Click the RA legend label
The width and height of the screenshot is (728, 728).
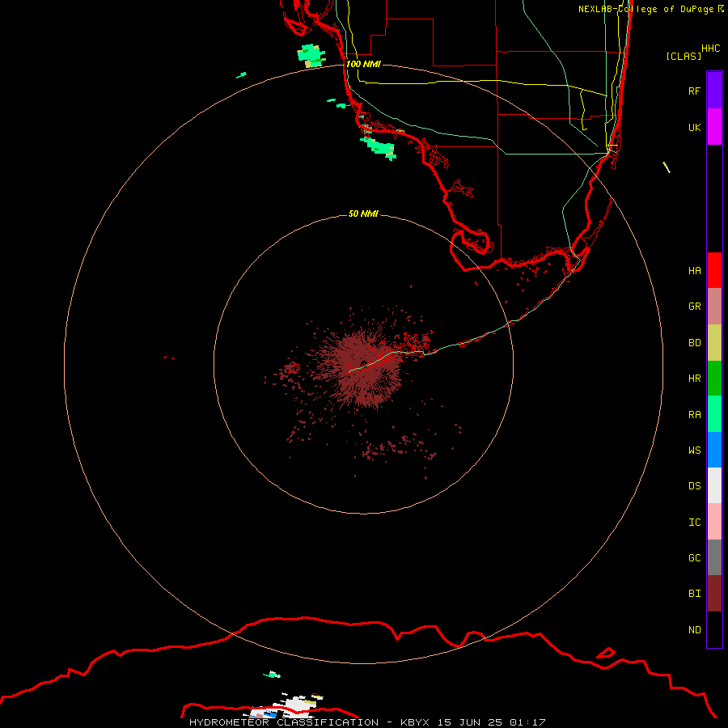(x=694, y=415)
